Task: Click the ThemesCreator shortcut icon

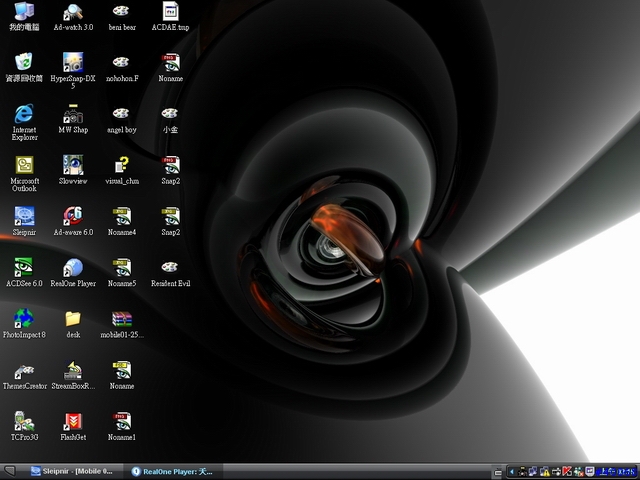Action: click(24, 370)
